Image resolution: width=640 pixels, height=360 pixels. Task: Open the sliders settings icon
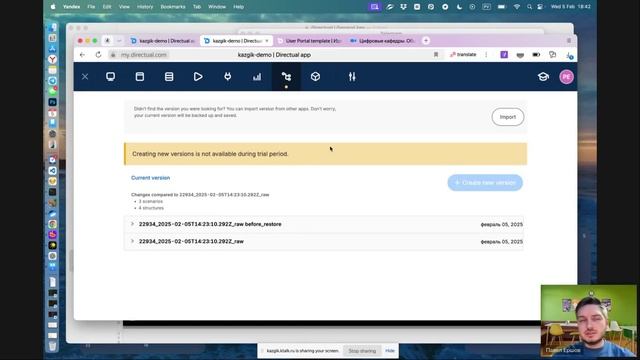coord(352,77)
